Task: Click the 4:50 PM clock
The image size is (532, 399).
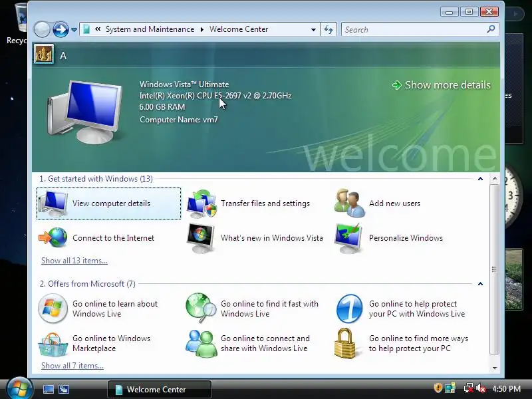Action: (x=507, y=388)
